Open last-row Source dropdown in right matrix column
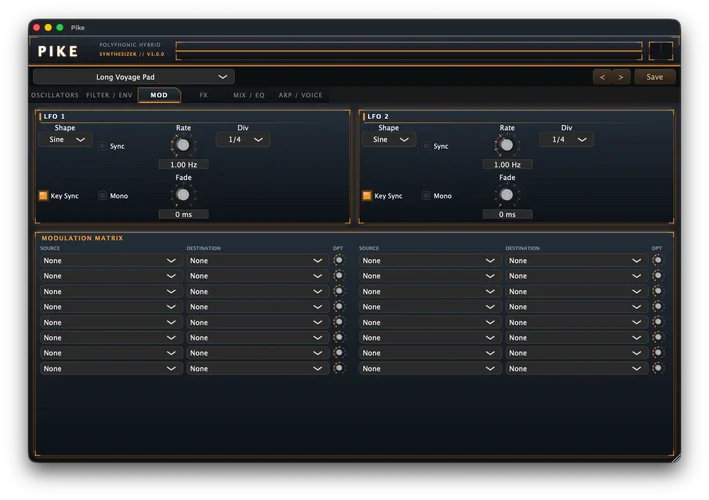 pyautogui.click(x=430, y=368)
